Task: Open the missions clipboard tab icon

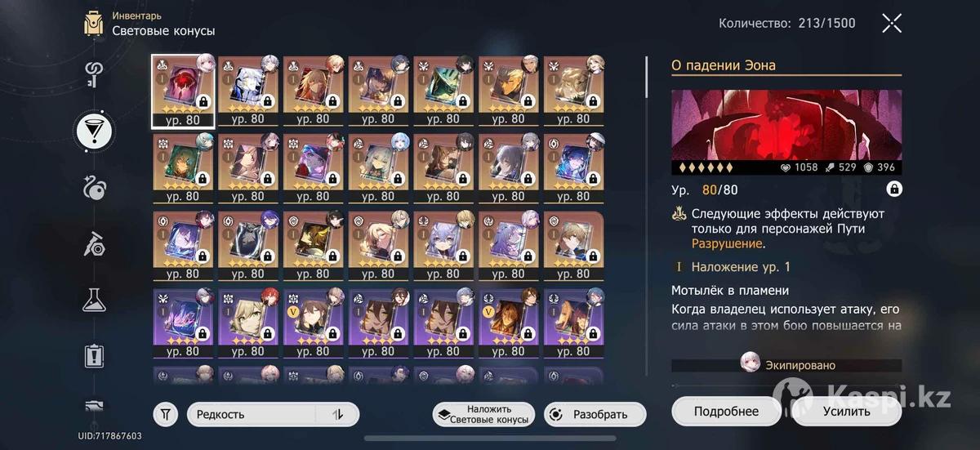Action: coord(94,355)
